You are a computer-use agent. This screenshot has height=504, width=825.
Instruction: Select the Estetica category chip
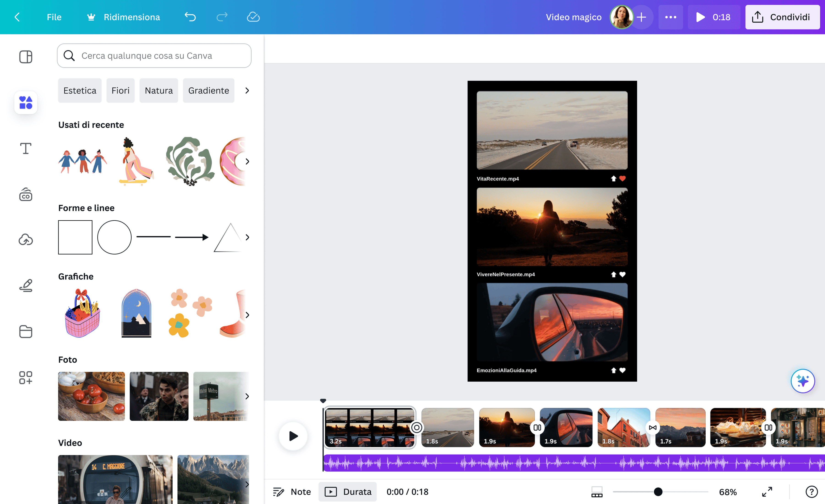tap(80, 90)
